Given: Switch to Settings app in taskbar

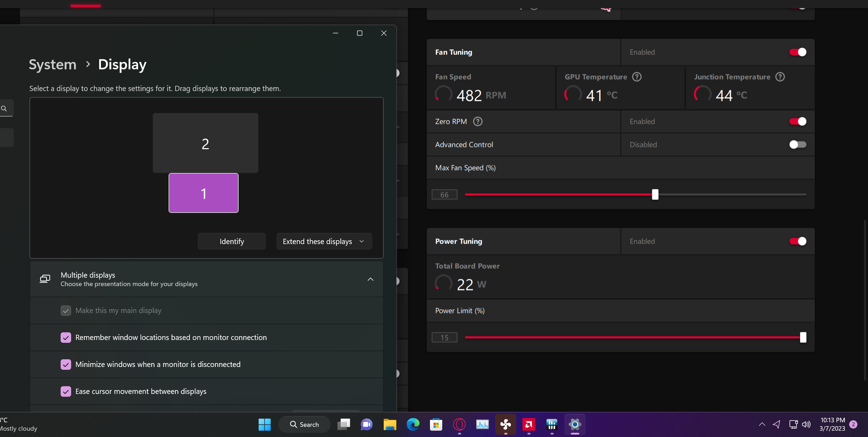Looking at the screenshot, I should tap(575, 424).
